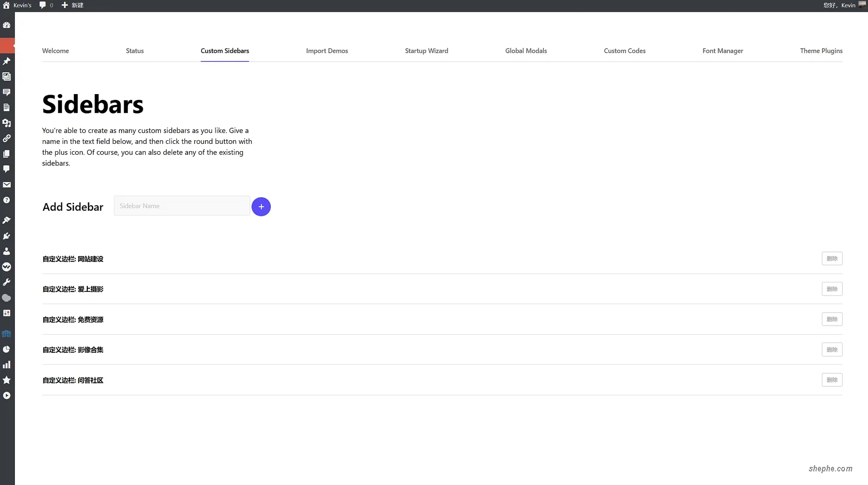Click the round plus Add Sidebar button
Viewport: 868px width, 485px height.
pyautogui.click(x=261, y=207)
